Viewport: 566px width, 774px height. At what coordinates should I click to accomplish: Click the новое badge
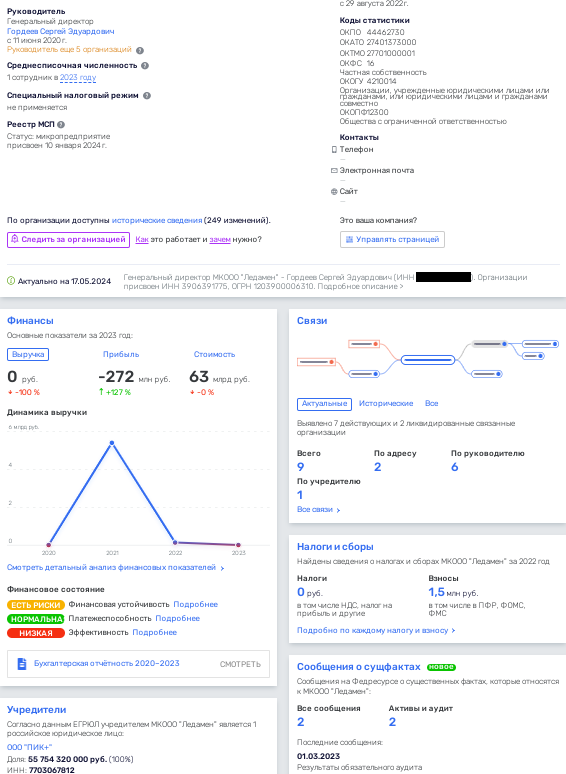pyautogui.click(x=441, y=667)
